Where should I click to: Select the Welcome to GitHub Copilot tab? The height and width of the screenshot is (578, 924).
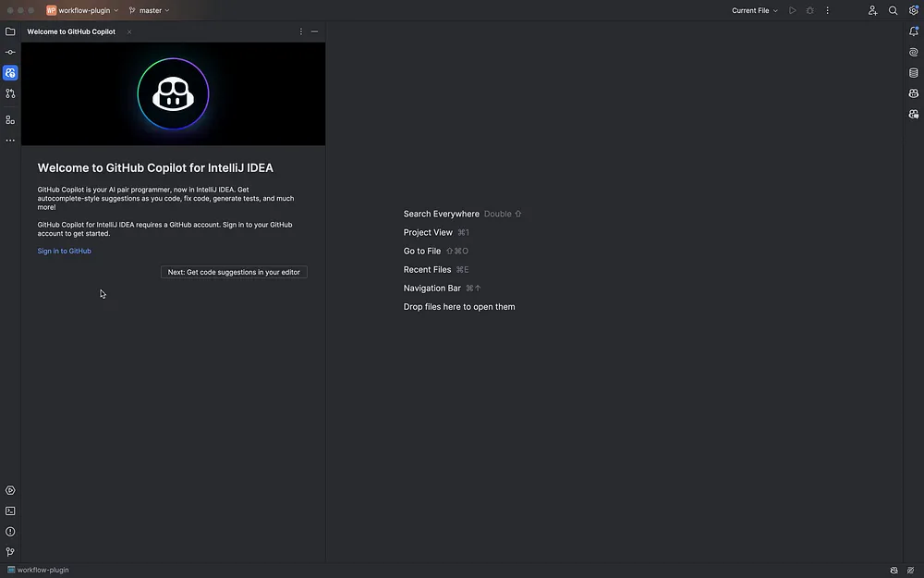[71, 31]
